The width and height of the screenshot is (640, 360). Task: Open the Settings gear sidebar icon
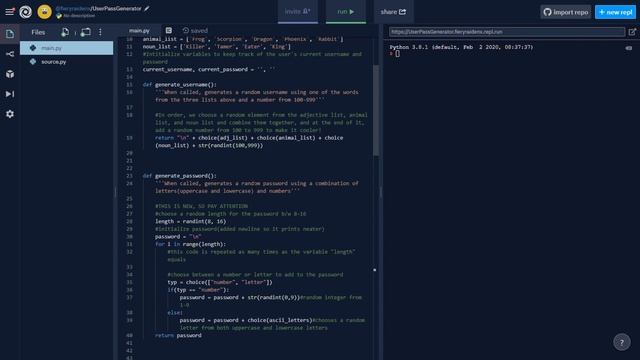click(x=10, y=114)
